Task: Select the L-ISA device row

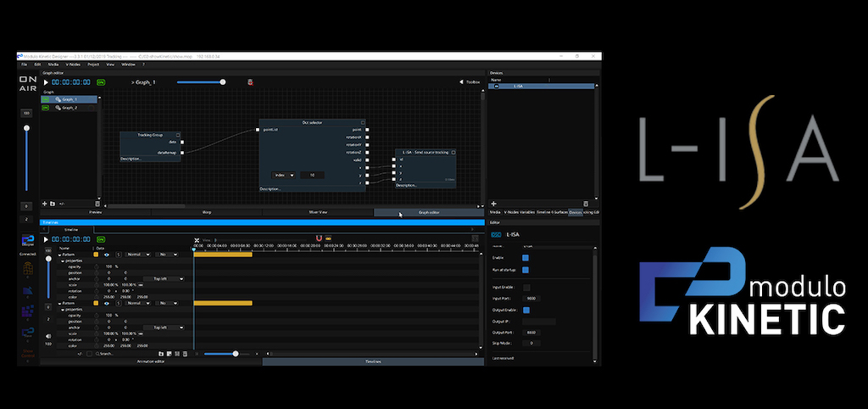Action: tap(541, 87)
